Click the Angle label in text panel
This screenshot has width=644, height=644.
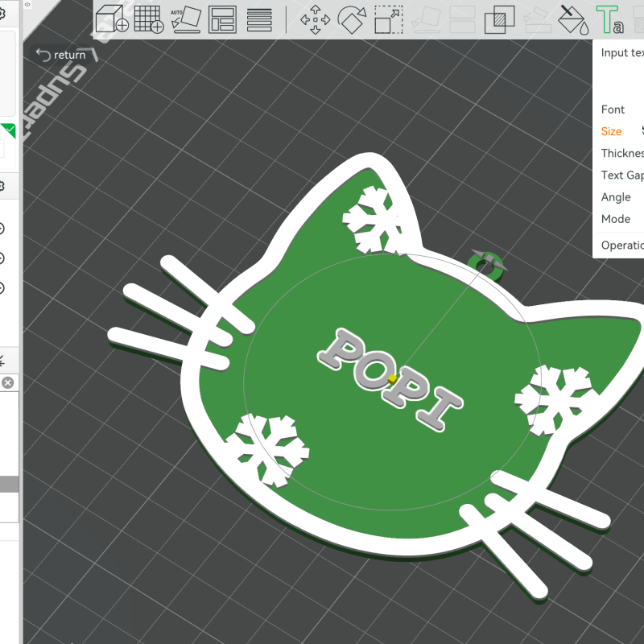[616, 197]
